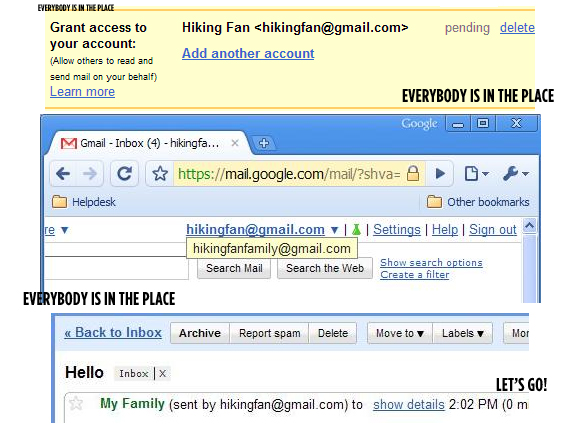Screen dimensions: 580x428
Task: Open the wrench tools menu
Action: pyautogui.click(x=516, y=173)
